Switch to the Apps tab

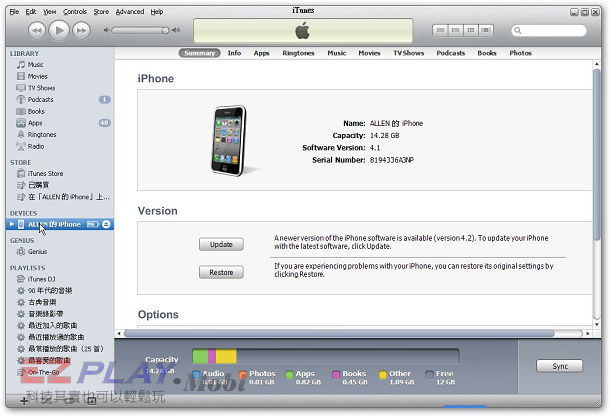261,53
